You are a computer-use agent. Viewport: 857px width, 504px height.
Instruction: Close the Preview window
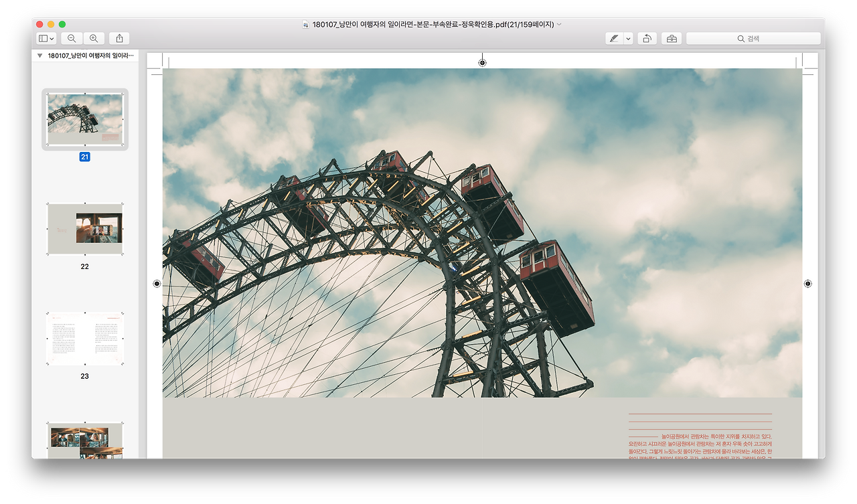40,24
